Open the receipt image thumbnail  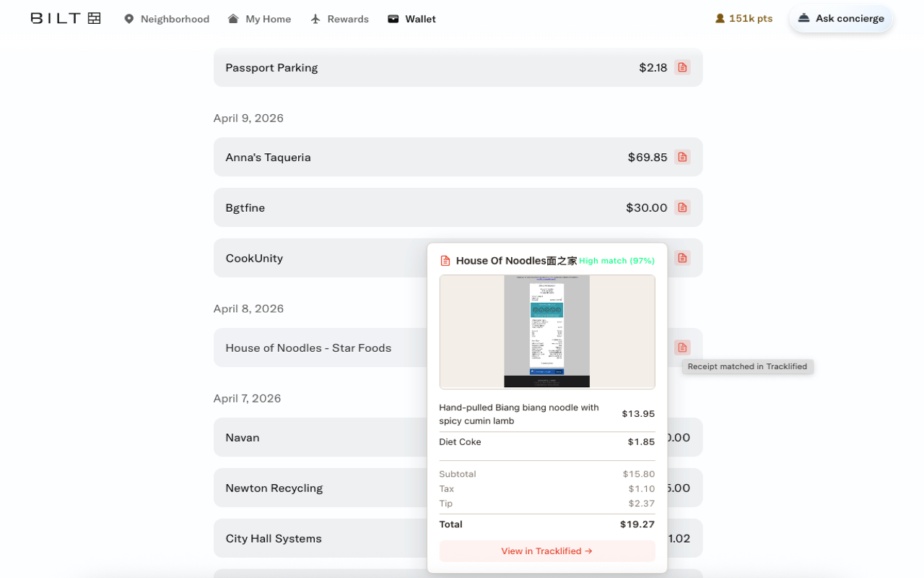point(547,332)
